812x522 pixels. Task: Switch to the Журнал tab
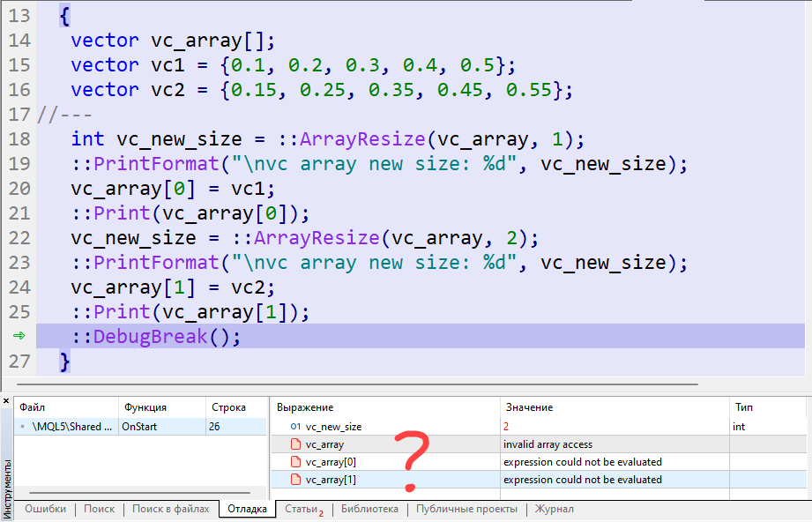tap(554, 509)
